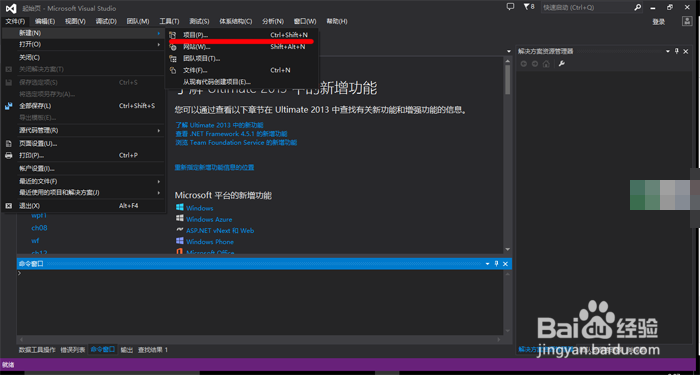Open recent project ch08
Viewport: 700px width, 375px height.
pyautogui.click(x=39, y=228)
